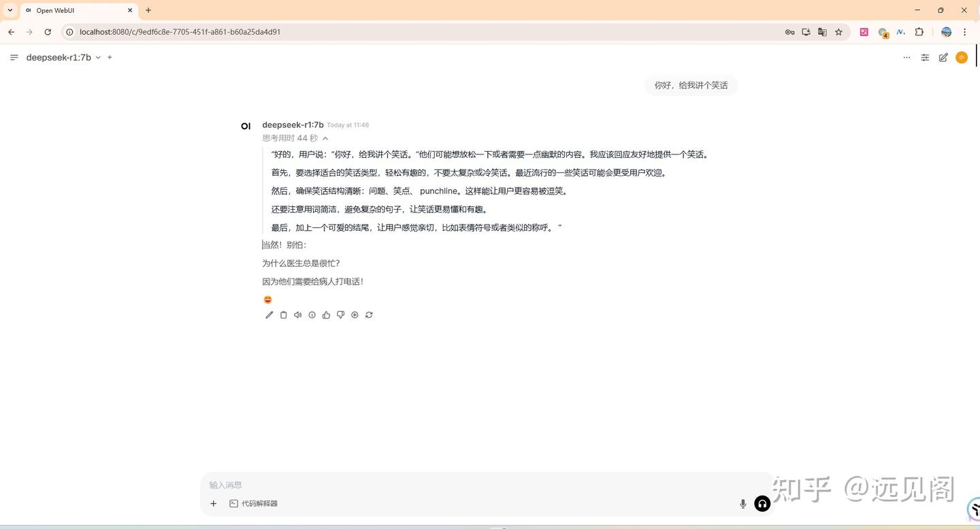Activate voice input with the microphone icon
This screenshot has height=529, width=980.
[742, 504]
